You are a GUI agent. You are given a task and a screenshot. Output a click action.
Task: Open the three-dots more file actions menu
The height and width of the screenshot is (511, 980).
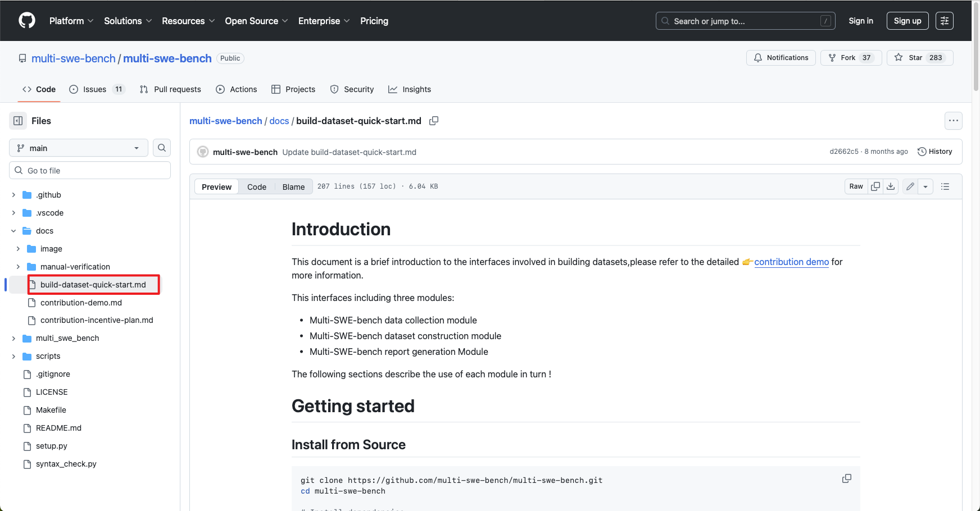(954, 121)
